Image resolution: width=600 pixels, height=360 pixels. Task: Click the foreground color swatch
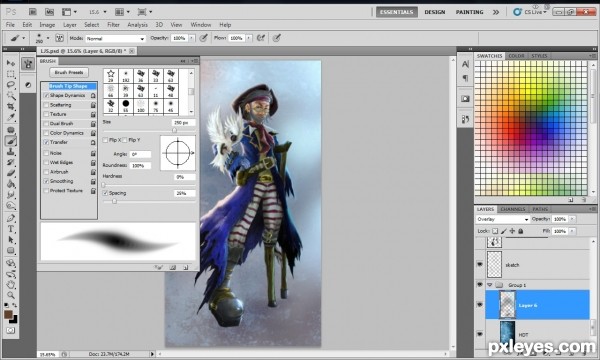pos(8,314)
